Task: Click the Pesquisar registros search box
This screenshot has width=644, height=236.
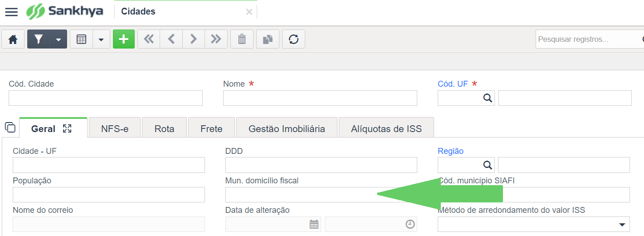Action: 590,39
